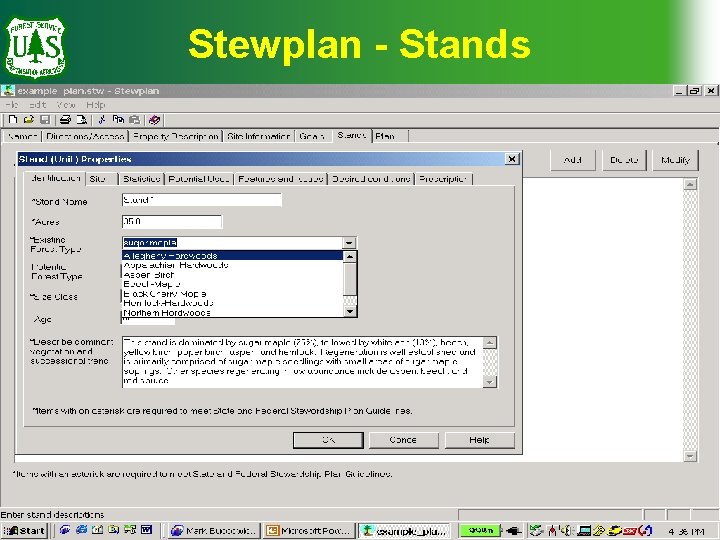Select Black Cherry-Maple forest type
Screen dimensions: 720x540
click(x=233, y=294)
